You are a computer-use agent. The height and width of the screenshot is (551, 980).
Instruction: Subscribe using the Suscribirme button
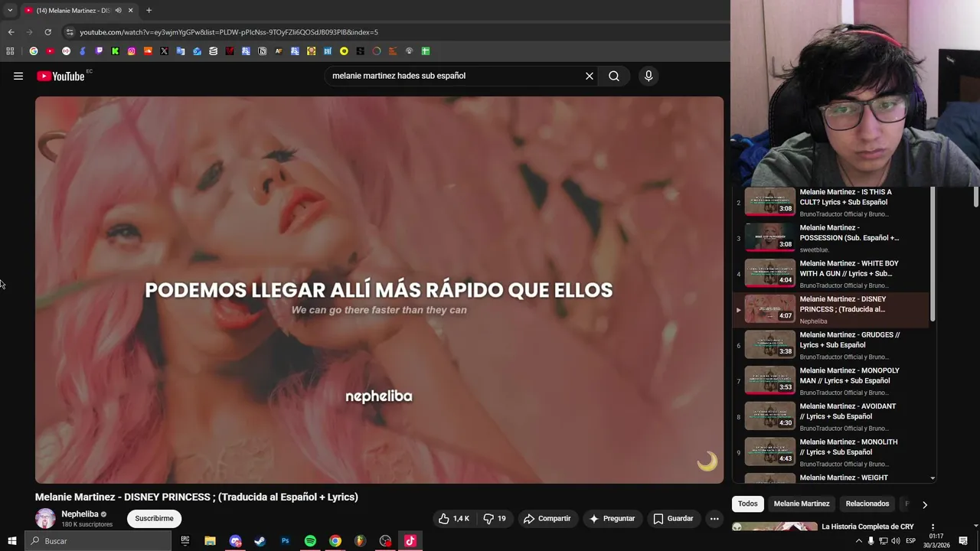[154, 518]
